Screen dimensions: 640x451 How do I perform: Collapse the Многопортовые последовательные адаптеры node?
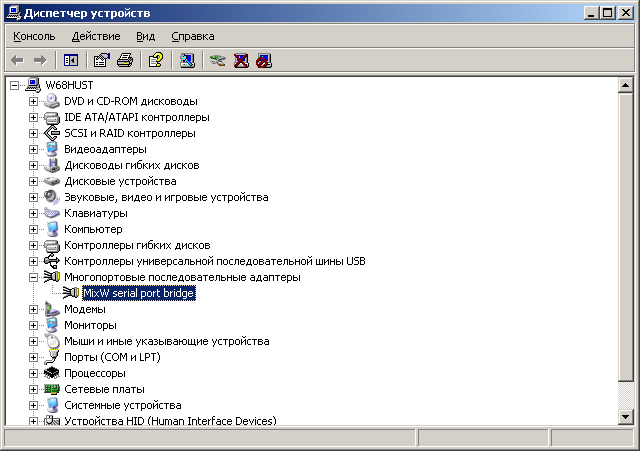tap(34, 277)
